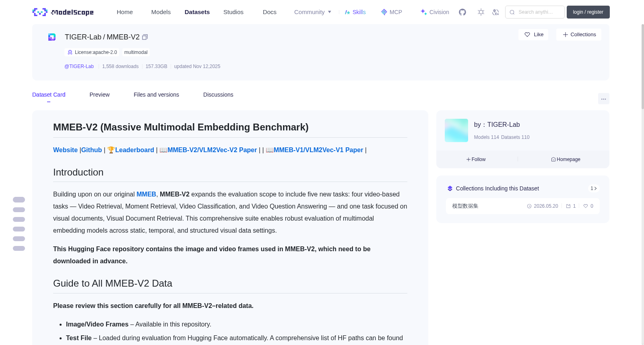Viewport: 644px width, 345px height.
Task: Open the Skills page
Action: point(355,12)
